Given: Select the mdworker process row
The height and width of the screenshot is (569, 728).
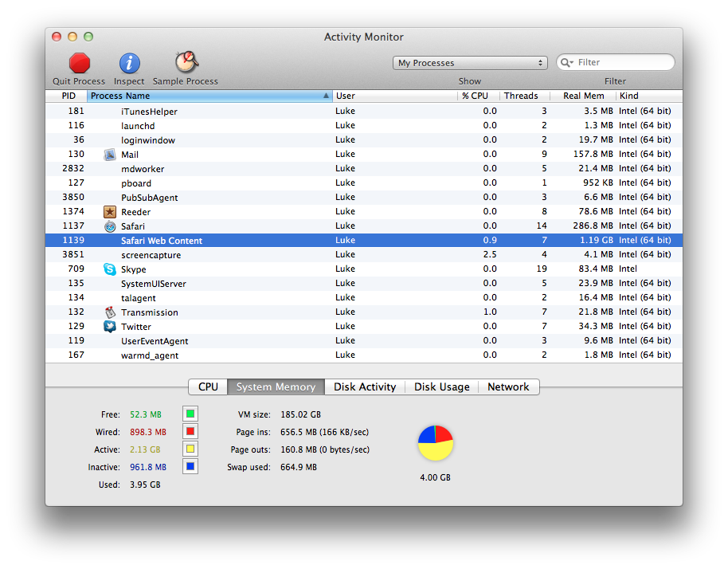Looking at the screenshot, I should point(364,169).
